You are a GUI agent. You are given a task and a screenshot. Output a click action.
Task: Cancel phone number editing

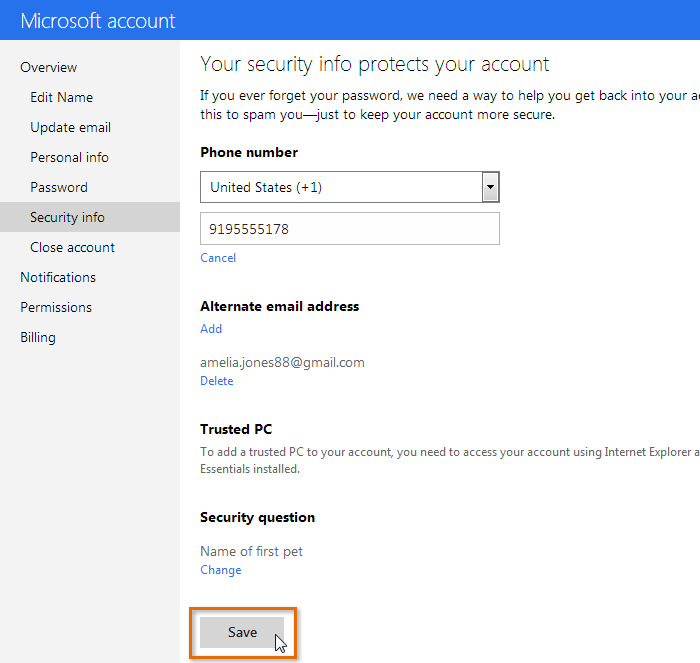(x=218, y=258)
